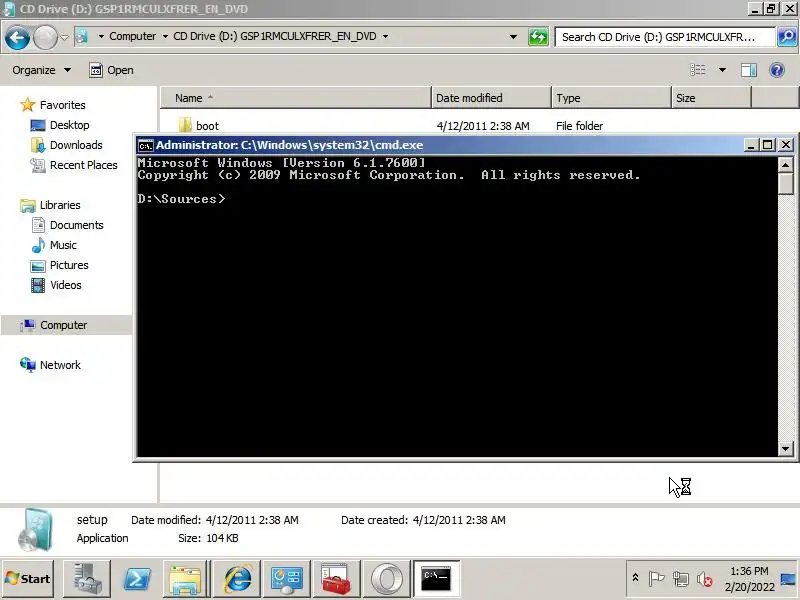Open Downloads in navigation pane
Image resolution: width=800 pixels, height=600 pixels.
click(76, 145)
